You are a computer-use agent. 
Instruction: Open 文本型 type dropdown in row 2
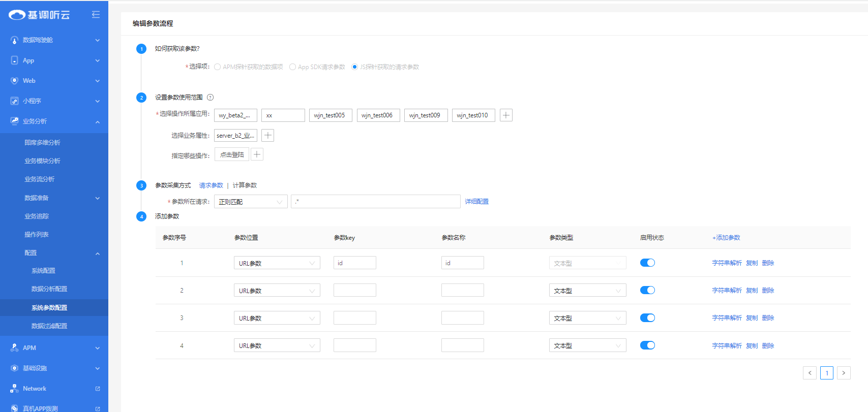588,291
